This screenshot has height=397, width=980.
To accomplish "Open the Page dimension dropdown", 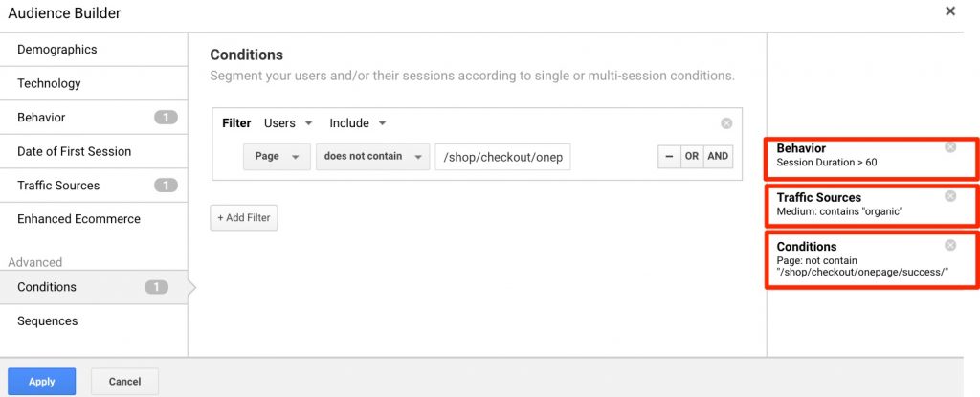I will tap(277, 156).
